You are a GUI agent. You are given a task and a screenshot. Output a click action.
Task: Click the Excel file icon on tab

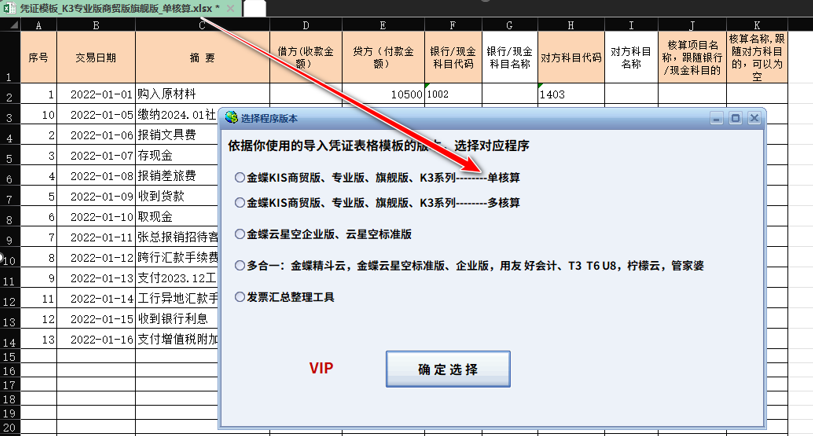9,8
